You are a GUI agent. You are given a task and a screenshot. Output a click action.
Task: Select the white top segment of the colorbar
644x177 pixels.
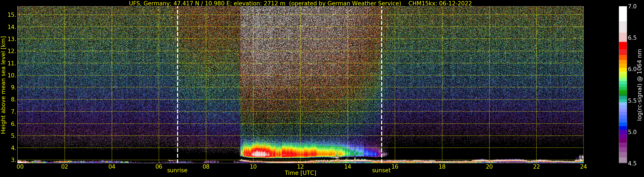tap(623, 14)
